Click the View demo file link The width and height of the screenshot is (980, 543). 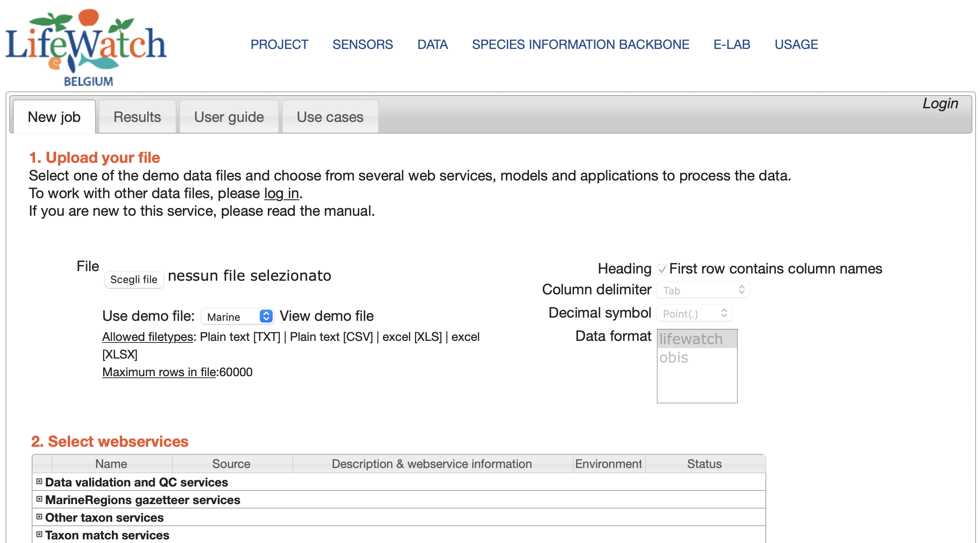tap(327, 316)
